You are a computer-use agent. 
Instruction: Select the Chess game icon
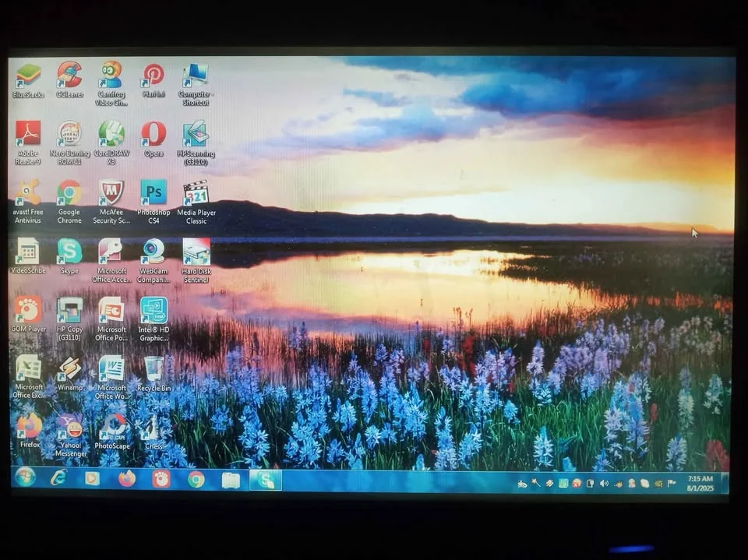[x=153, y=431]
